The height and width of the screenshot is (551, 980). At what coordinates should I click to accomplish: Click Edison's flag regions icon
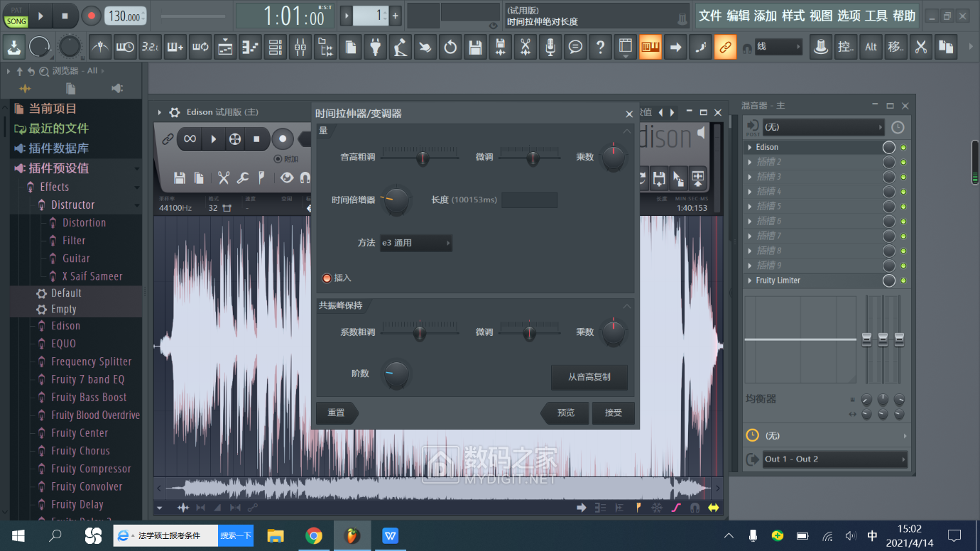261,178
